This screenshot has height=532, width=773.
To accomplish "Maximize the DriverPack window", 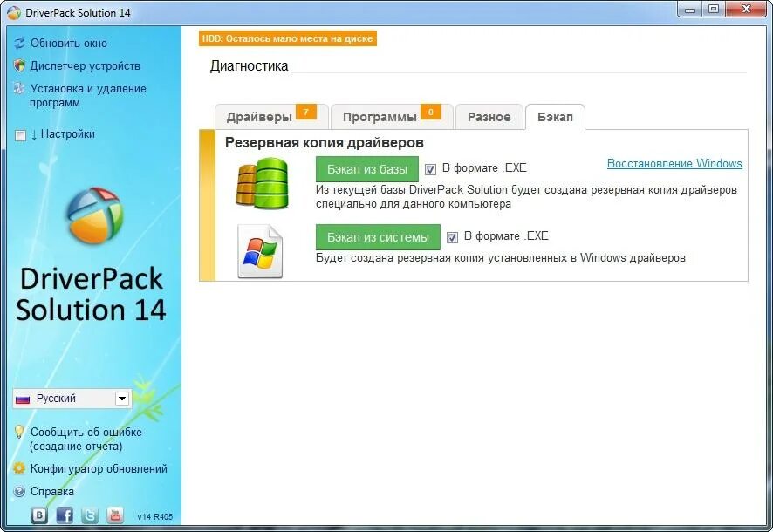I will 714,10.
